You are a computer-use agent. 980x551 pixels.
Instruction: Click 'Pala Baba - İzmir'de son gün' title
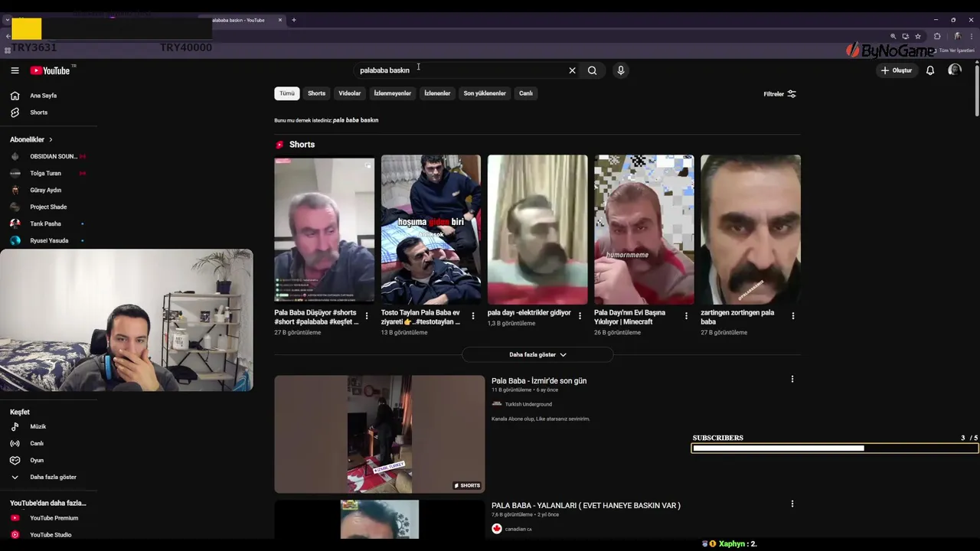539,380
